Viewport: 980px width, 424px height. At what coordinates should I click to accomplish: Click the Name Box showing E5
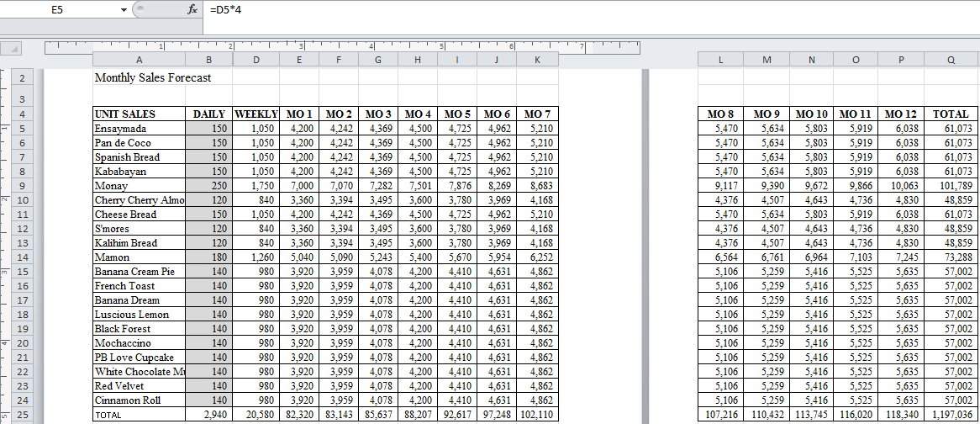(x=58, y=10)
